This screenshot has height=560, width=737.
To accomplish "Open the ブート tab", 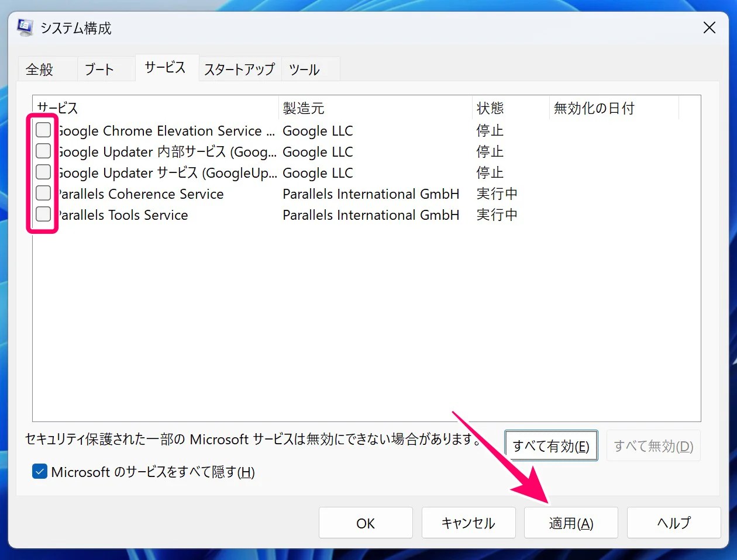I will coord(99,69).
